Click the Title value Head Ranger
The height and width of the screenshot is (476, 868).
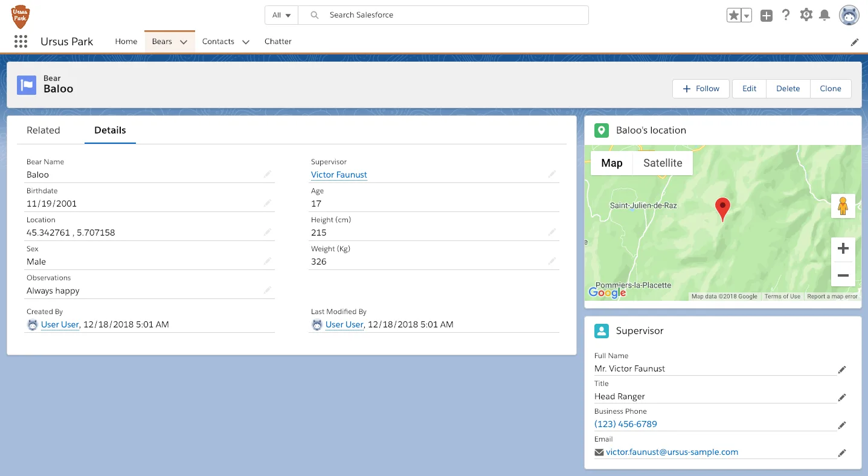[620, 396]
